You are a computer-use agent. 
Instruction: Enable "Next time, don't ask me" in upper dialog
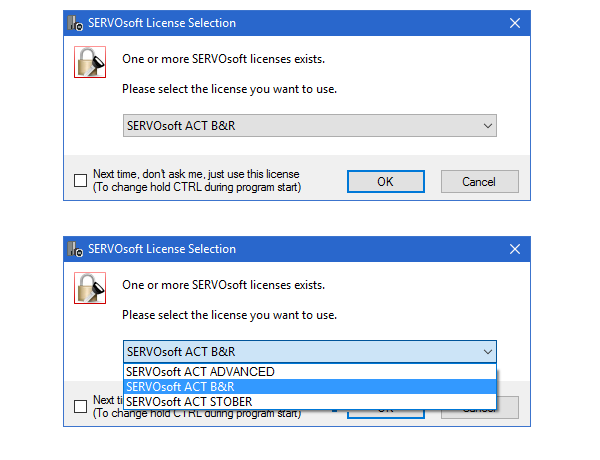(x=80, y=181)
